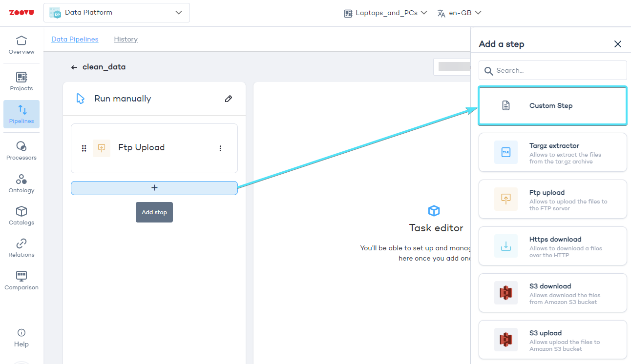Switch to the History tab

click(126, 39)
